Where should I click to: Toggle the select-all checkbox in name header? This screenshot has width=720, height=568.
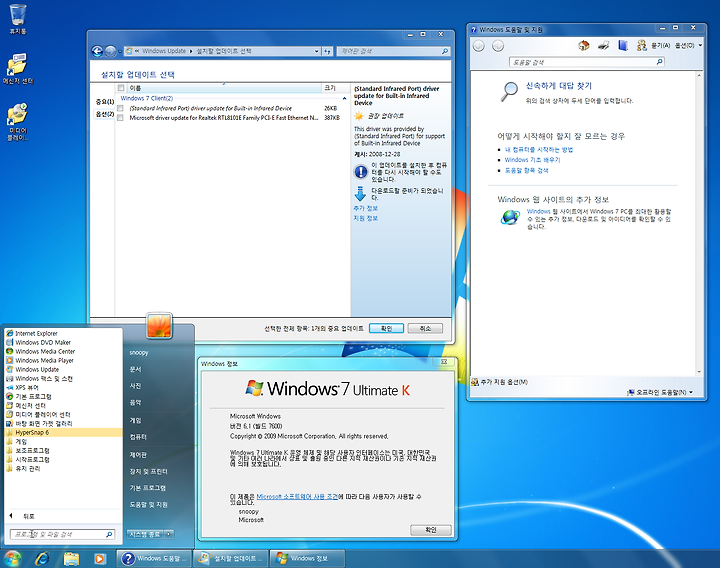(121, 88)
